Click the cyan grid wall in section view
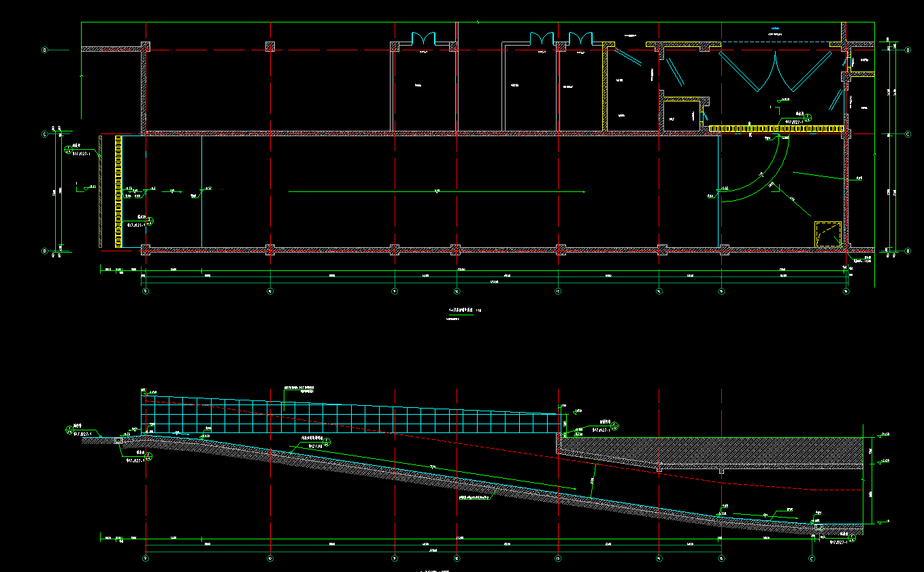This screenshot has height=572, width=924. (x=340, y=419)
